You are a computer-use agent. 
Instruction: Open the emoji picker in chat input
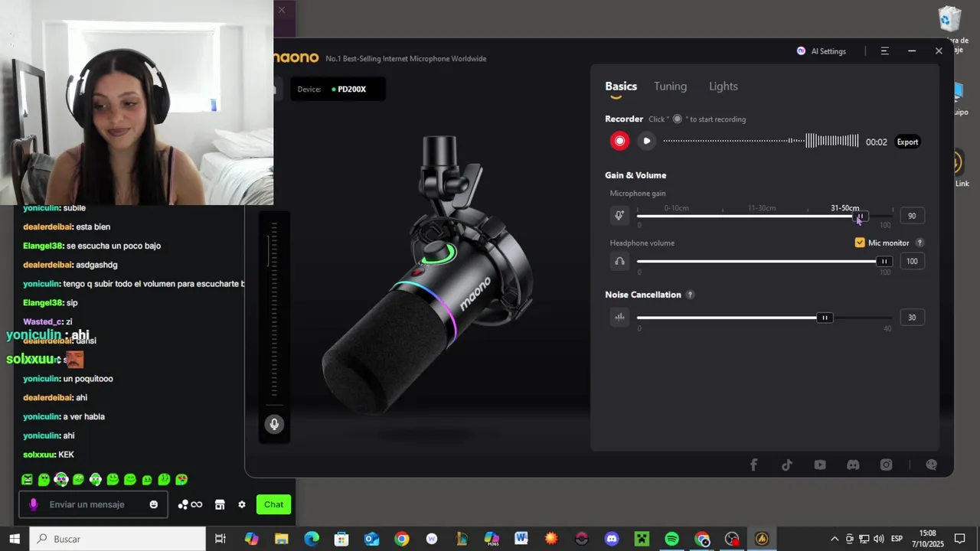[x=154, y=504]
